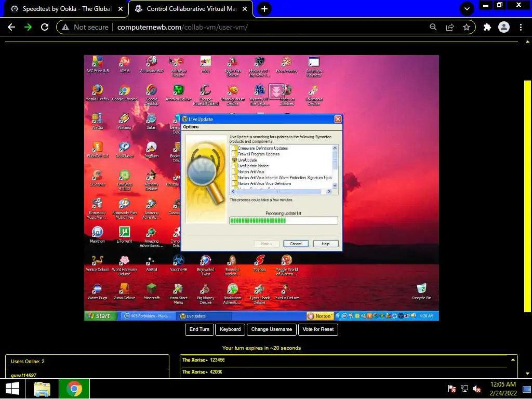Select the eBay desktop shortcut

point(206,64)
